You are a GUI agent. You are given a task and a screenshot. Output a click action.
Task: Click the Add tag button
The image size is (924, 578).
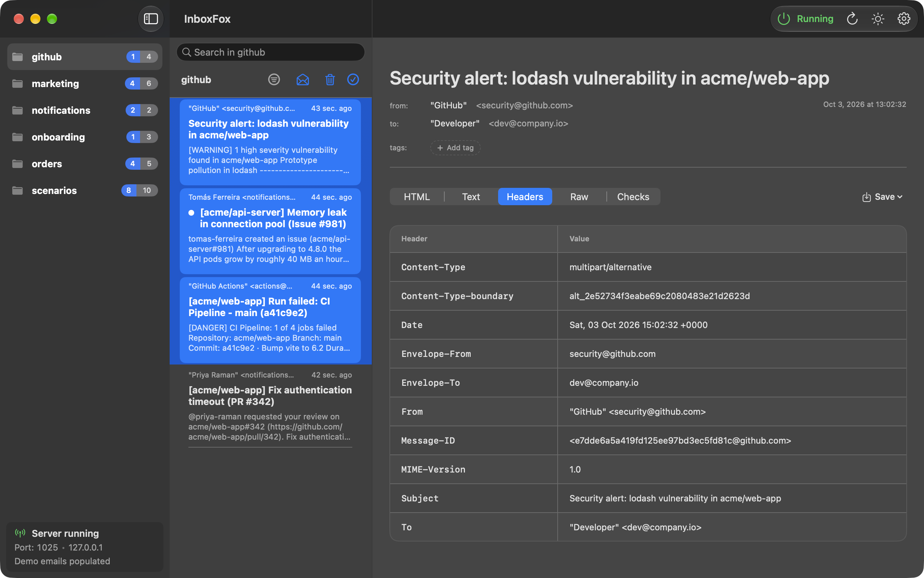tap(455, 147)
